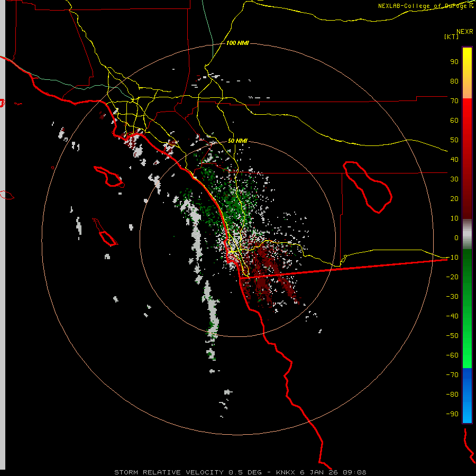
Task: Click the -20 value on the velocity scale
Action: click(452, 277)
